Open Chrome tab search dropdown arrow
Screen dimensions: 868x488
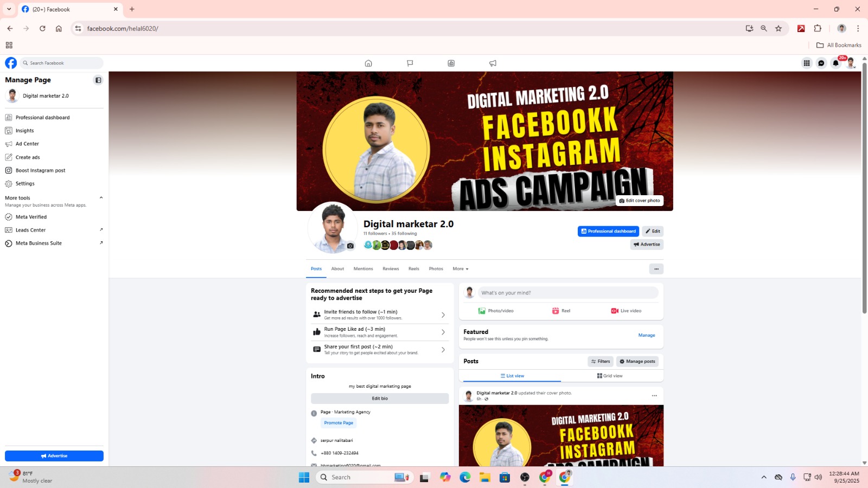(x=9, y=9)
